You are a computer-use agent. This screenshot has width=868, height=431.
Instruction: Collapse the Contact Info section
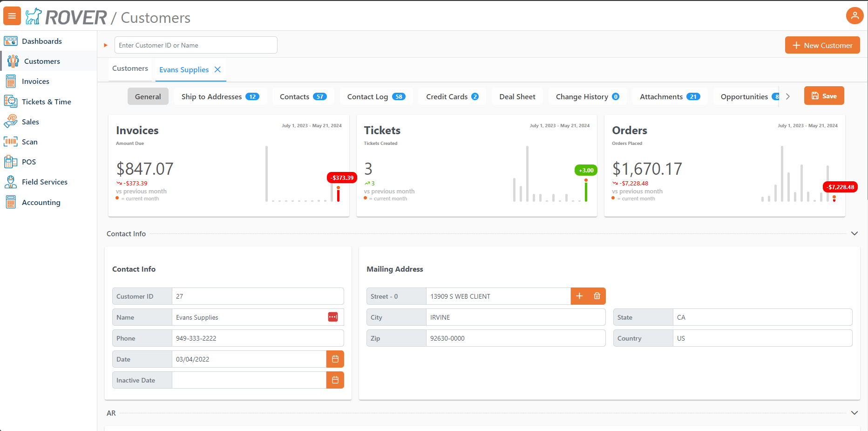click(x=854, y=233)
